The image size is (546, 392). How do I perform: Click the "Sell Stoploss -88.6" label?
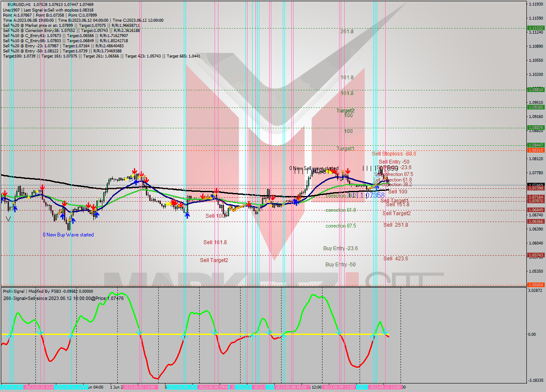395,154
